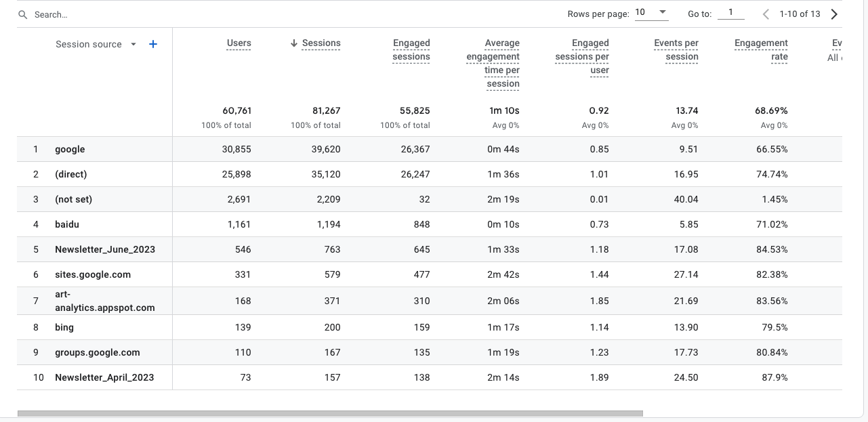868x422 pixels.
Task: Sort by Events per session header
Action: tap(676, 49)
